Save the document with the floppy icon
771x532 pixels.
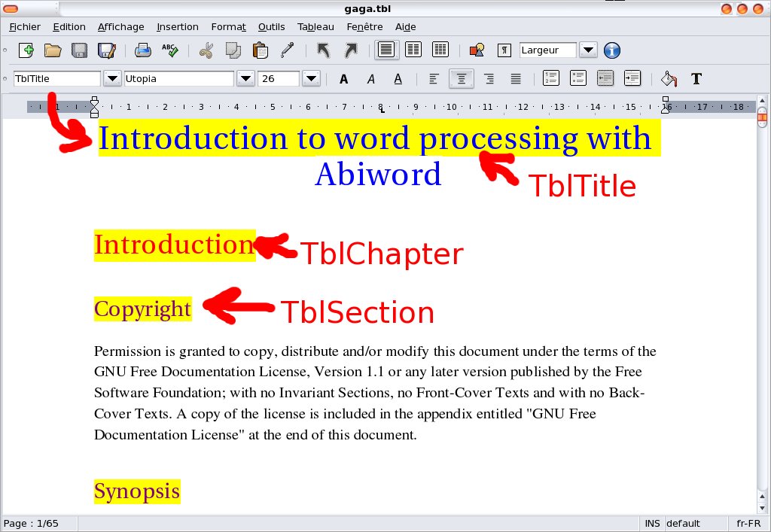coord(79,50)
